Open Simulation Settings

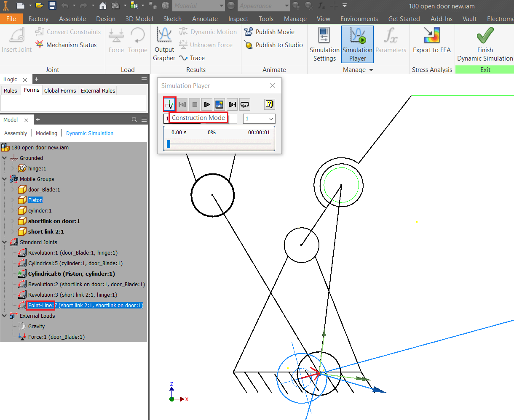click(x=324, y=43)
